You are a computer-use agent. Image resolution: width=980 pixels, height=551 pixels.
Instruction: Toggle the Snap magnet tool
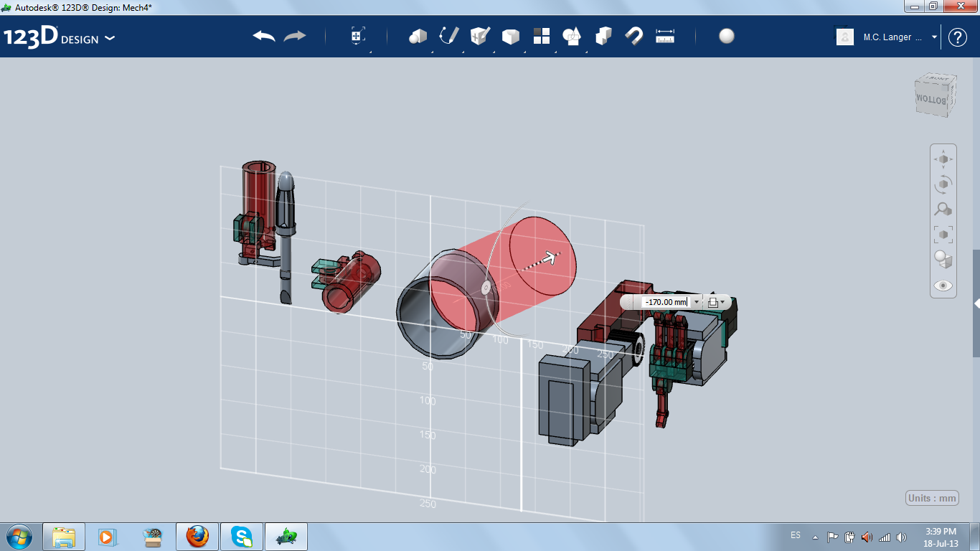pyautogui.click(x=634, y=36)
